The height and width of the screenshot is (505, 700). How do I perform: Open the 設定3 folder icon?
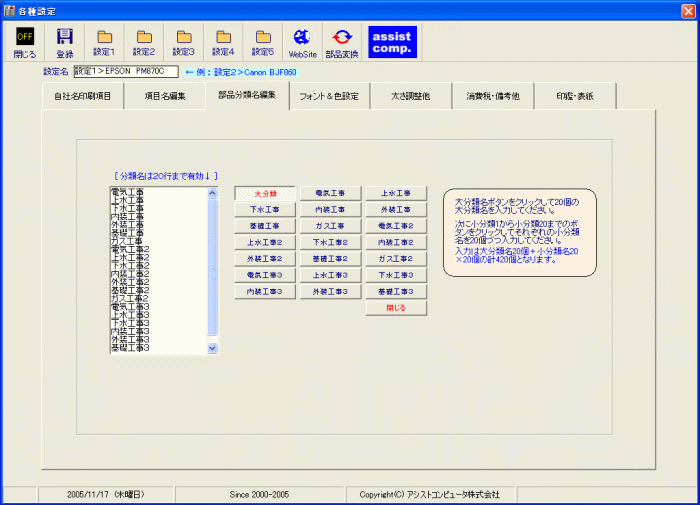[183, 43]
